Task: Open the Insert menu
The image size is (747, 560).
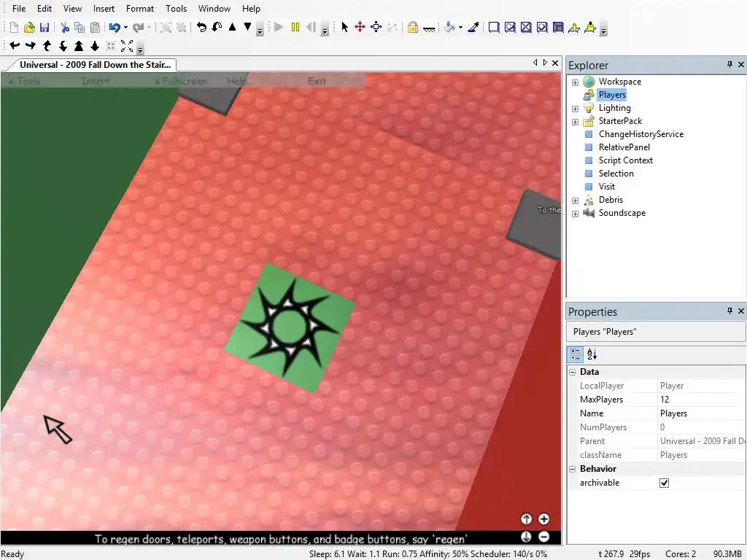Action: 104,9
